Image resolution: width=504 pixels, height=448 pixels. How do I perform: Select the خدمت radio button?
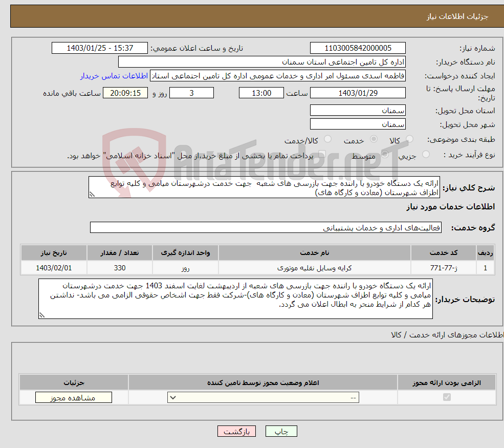tap(374, 139)
